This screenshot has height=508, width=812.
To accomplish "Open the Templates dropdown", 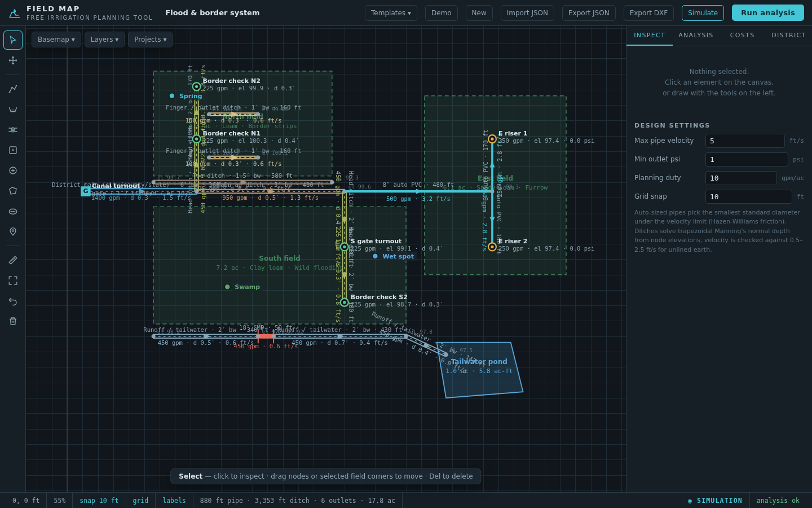I will (391, 13).
